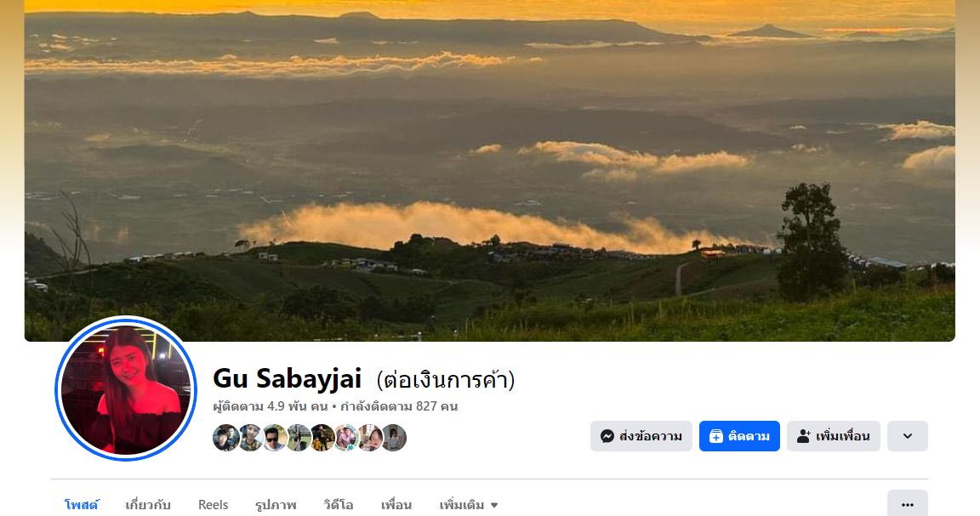980x516 pixels.
Task: Open the กำลังติดตาม 827 following link
Action: pos(399,406)
